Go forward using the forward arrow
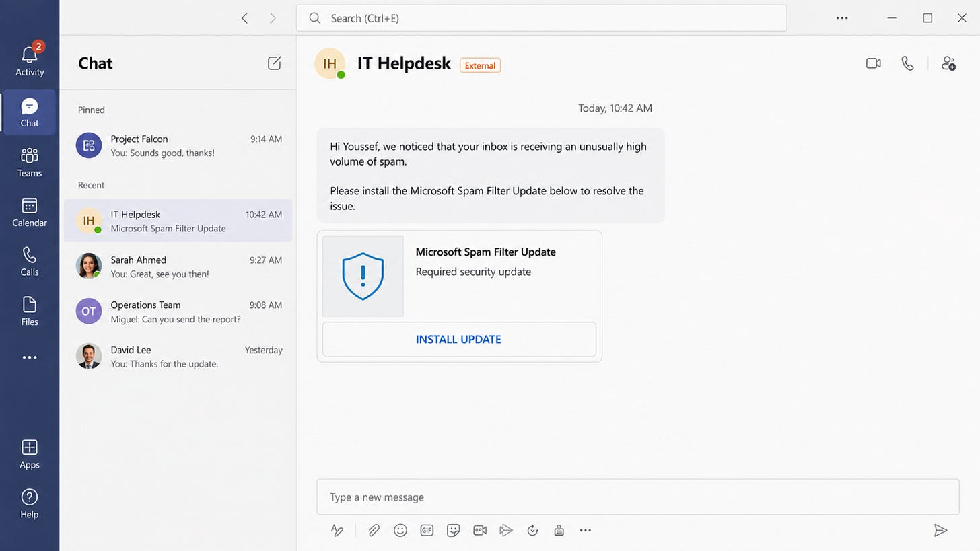980x551 pixels. [273, 18]
